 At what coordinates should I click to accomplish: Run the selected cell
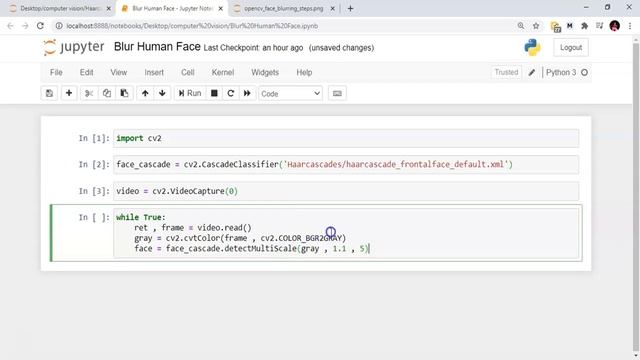tap(190, 93)
